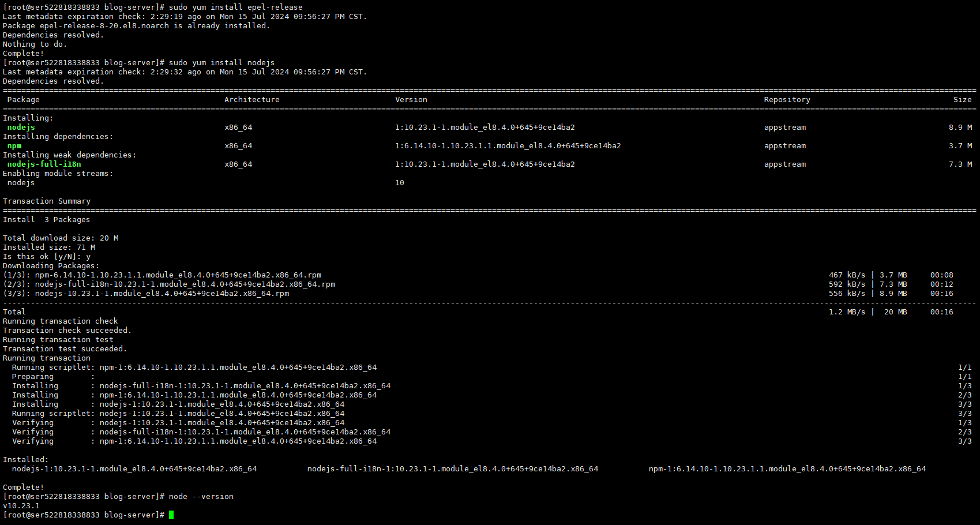This screenshot has width=980, height=525.
Task: Click the 'Version' column header
Action: [411, 100]
